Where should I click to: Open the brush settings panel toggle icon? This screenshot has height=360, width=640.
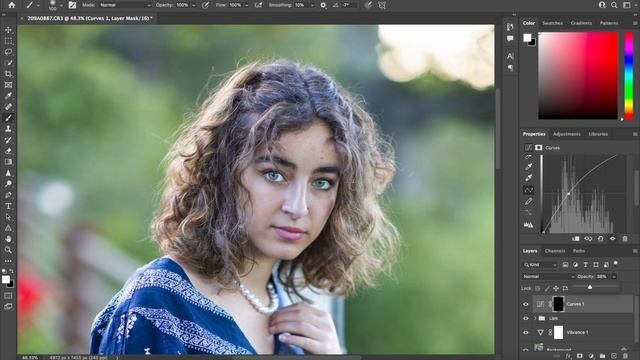click(72, 5)
